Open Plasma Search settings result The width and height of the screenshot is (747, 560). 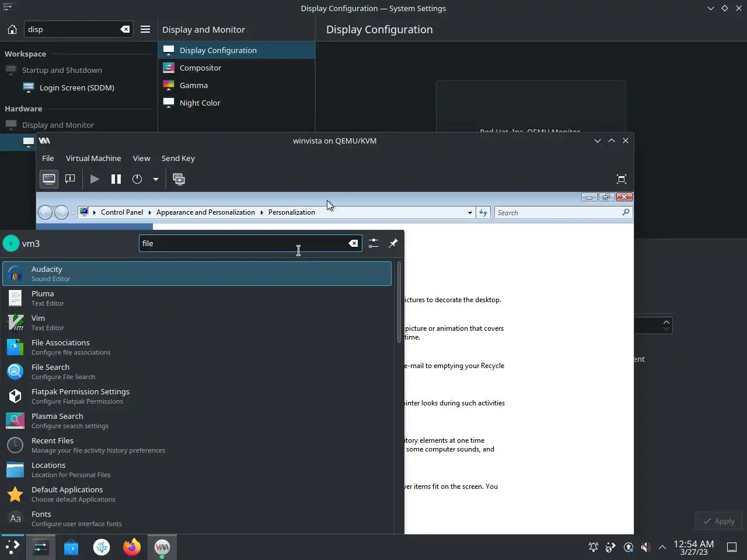[197, 421]
